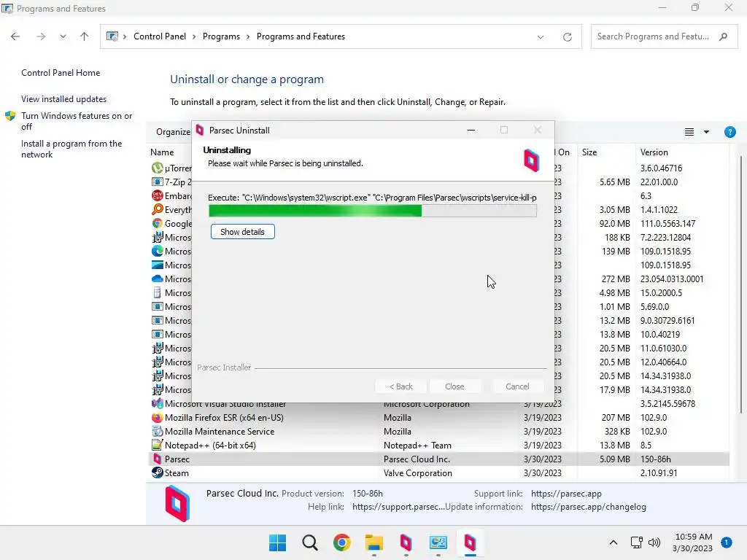Sort by the Version column header
Image resolution: width=747 pixels, height=560 pixels.
tap(654, 152)
